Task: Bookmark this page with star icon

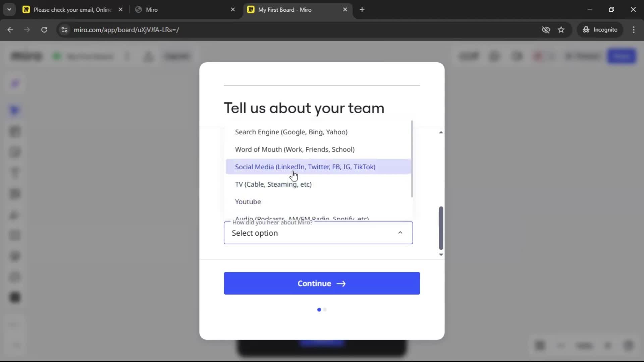Action: tap(561, 30)
